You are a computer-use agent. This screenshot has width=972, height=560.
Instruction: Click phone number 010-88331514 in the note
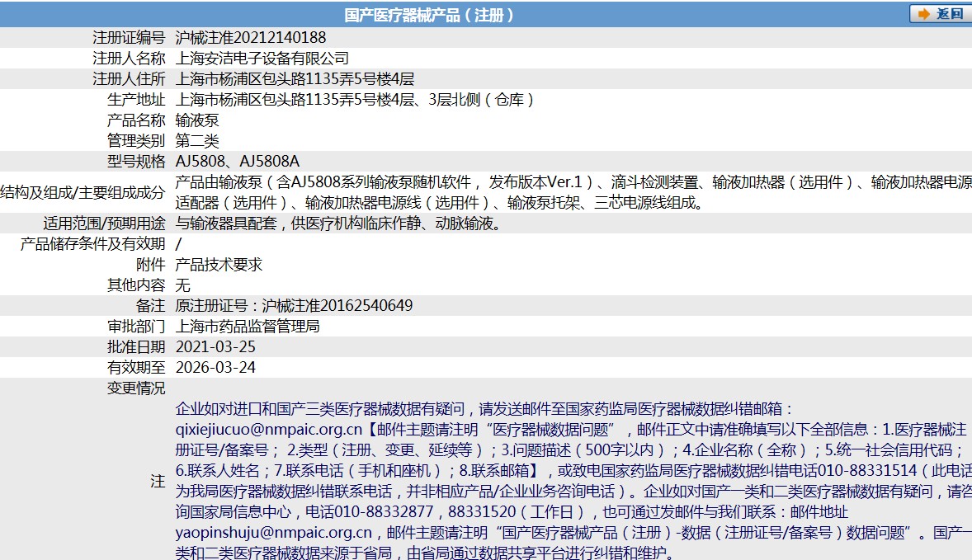click(x=867, y=471)
